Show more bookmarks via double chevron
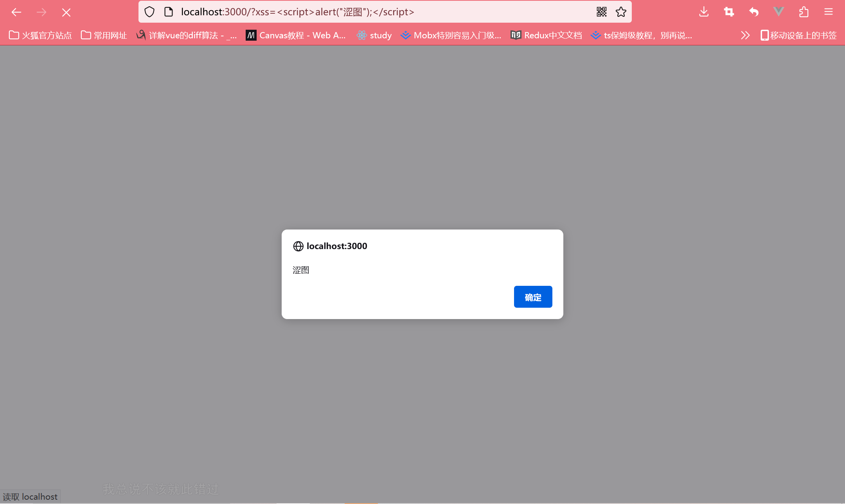Viewport: 845px width, 504px height. (745, 35)
